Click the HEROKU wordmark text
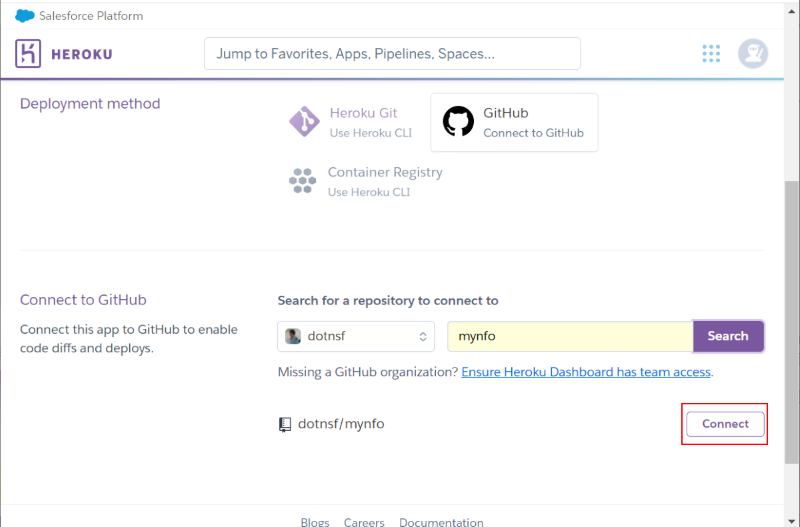 [x=82, y=54]
